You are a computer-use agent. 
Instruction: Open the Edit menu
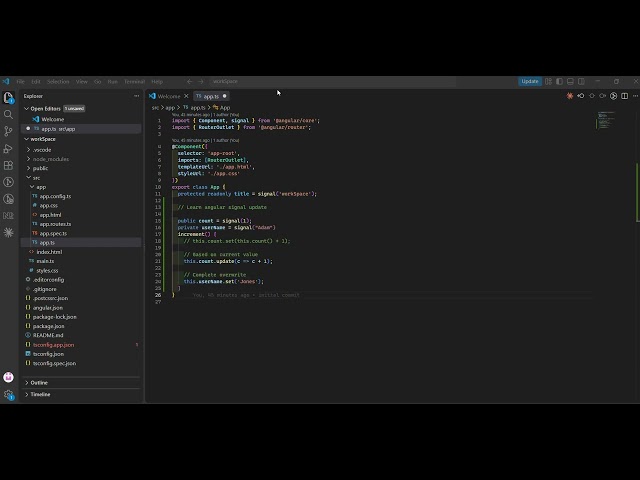pos(36,82)
